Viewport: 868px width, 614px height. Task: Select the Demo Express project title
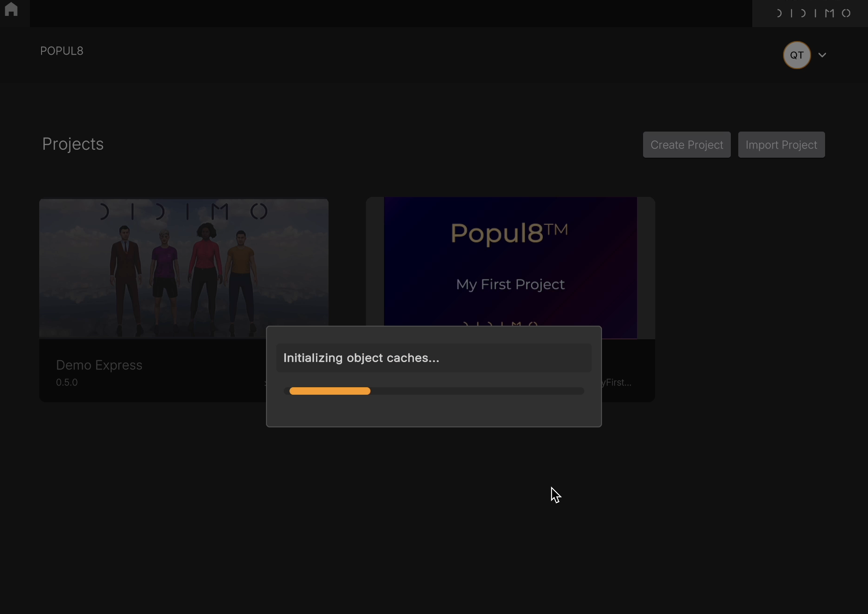99,365
